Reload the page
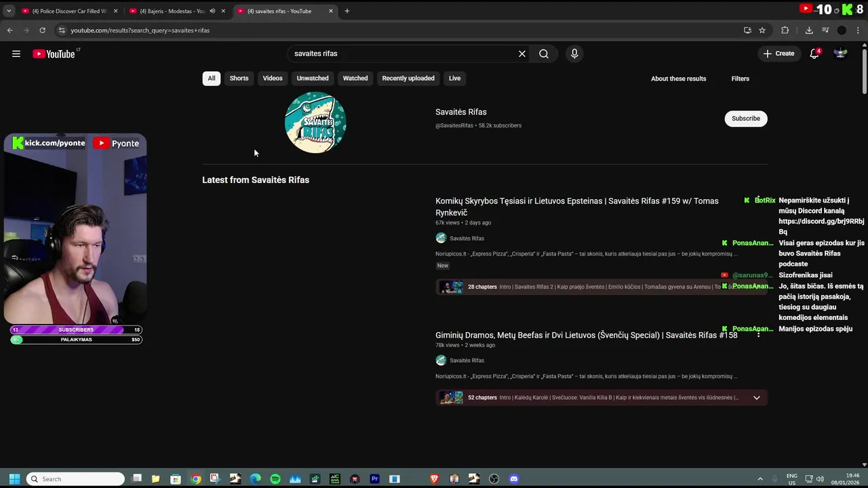The image size is (868, 488). point(42,30)
